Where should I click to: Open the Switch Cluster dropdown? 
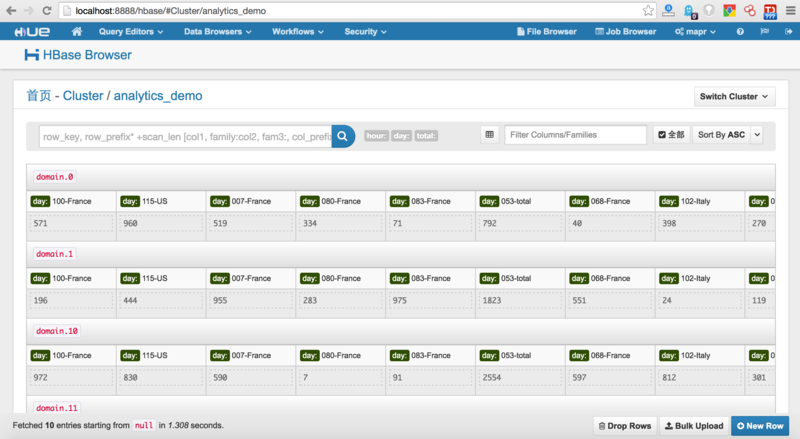click(735, 96)
